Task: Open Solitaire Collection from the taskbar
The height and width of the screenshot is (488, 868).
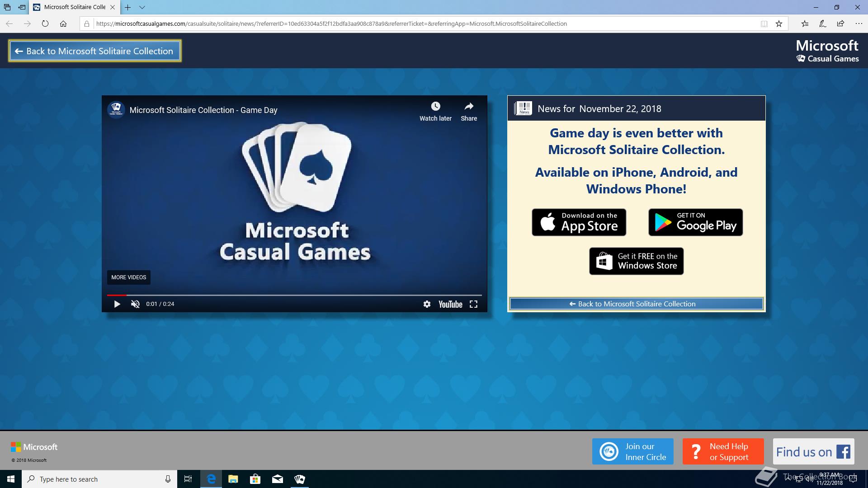Action: point(300,479)
